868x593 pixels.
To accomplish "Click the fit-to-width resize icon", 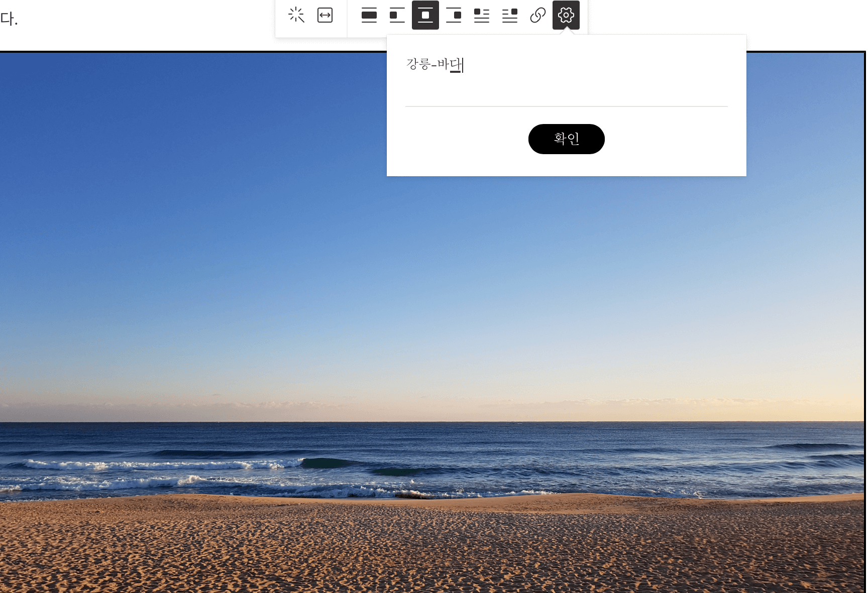I will coord(325,15).
